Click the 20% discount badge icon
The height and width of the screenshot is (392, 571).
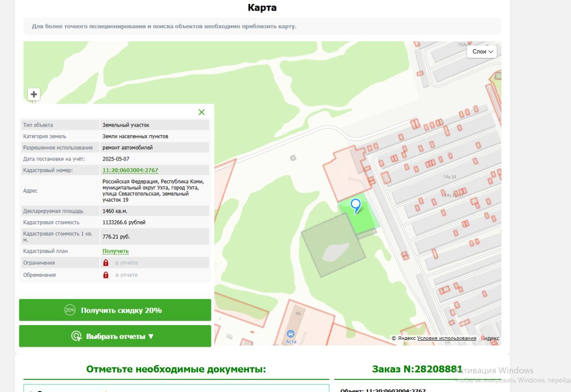pos(70,310)
